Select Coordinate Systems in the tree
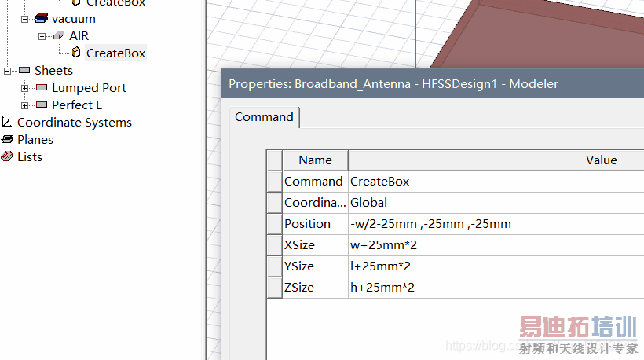 click(75, 123)
